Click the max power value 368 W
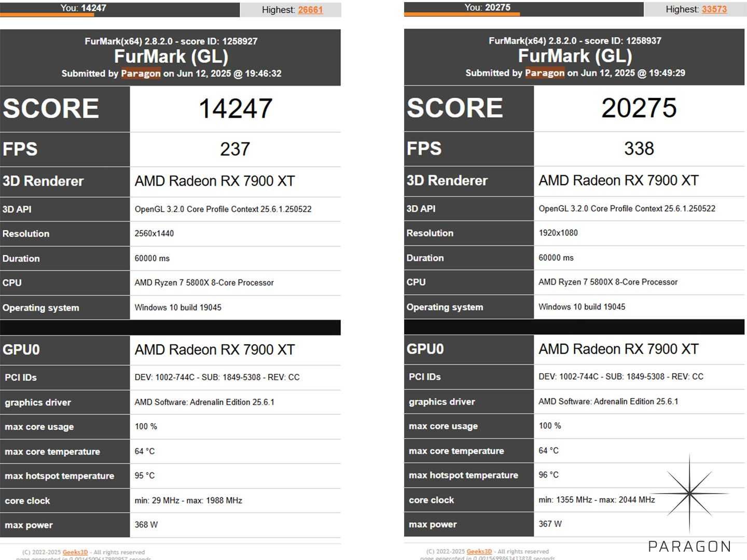The width and height of the screenshot is (747, 560). pos(146,525)
